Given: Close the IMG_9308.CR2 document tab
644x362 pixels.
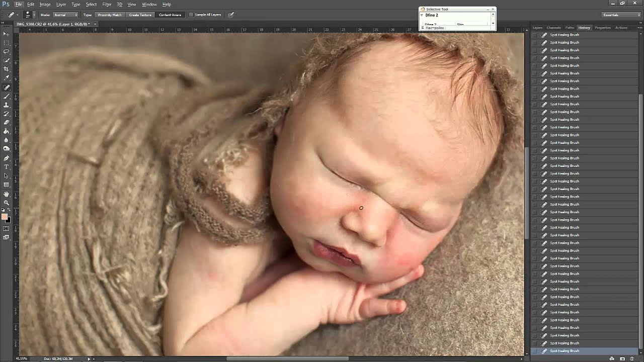Looking at the screenshot, I should point(95,24).
